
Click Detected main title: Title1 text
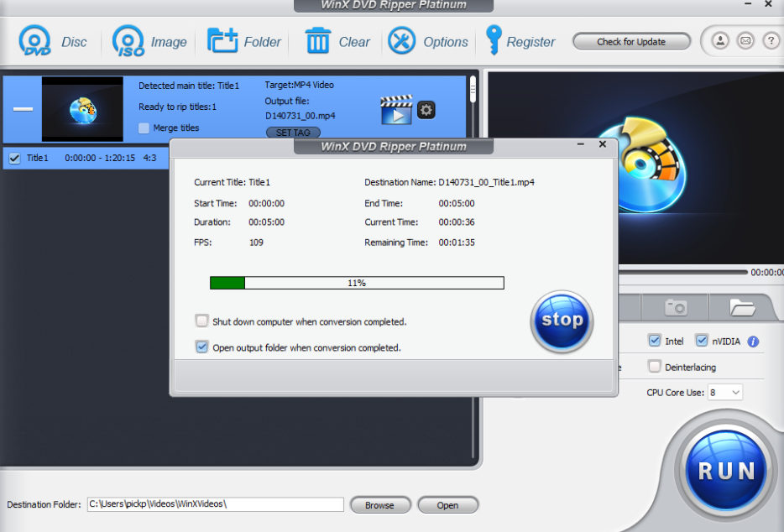tap(189, 86)
